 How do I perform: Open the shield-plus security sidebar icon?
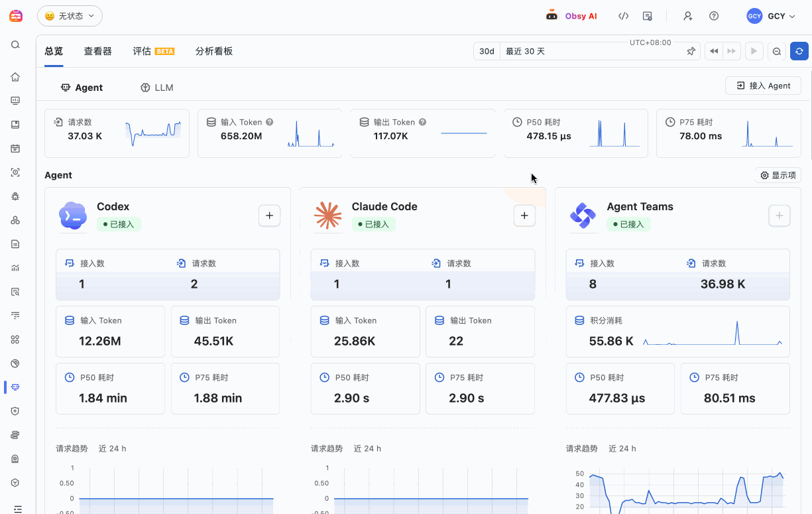[15, 411]
